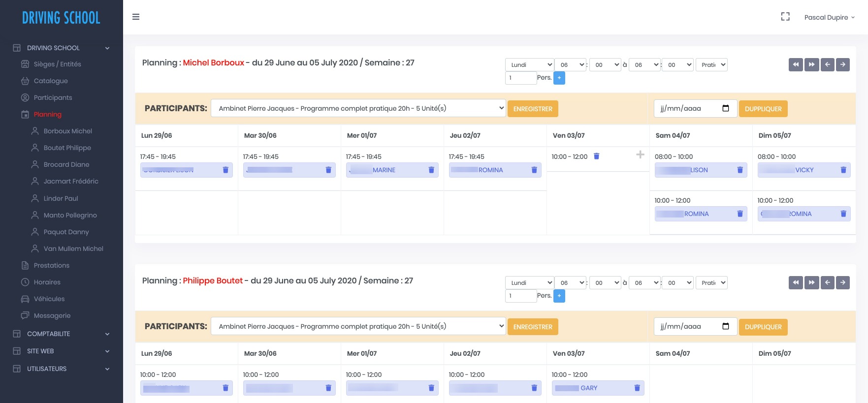The height and width of the screenshot is (403, 868).
Task: Open Manto Pellegrino planning
Action: (70, 215)
